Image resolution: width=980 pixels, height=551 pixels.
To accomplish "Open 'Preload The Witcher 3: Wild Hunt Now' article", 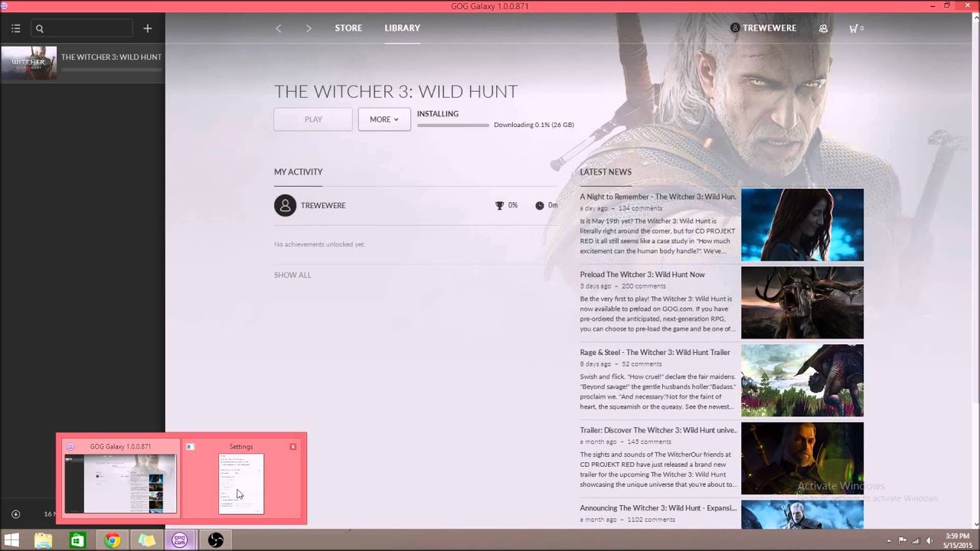I will click(642, 275).
